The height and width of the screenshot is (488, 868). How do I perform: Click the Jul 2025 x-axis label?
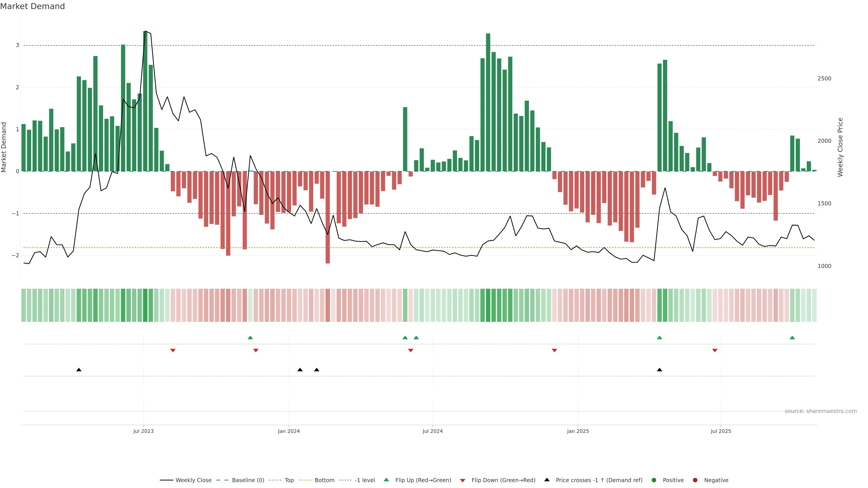click(x=721, y=432)
